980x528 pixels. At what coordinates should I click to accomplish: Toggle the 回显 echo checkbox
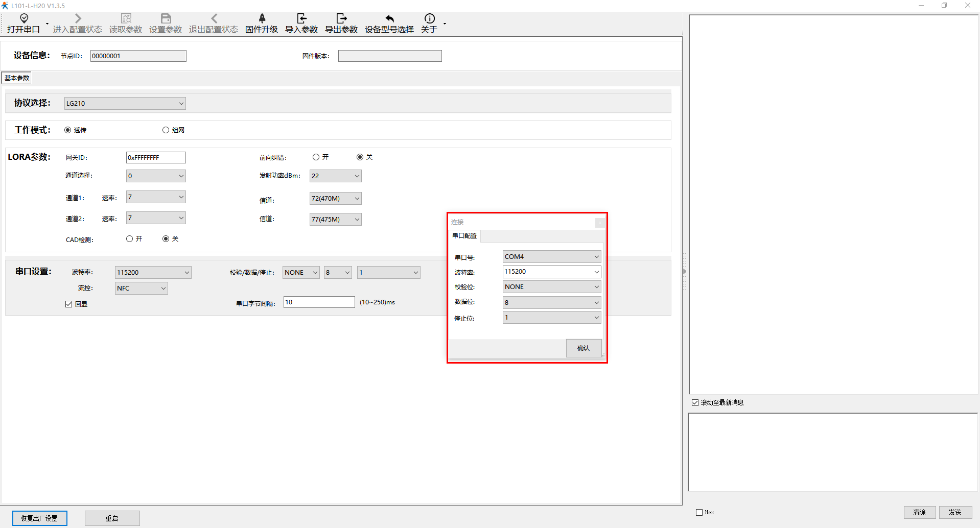(69, 304)
